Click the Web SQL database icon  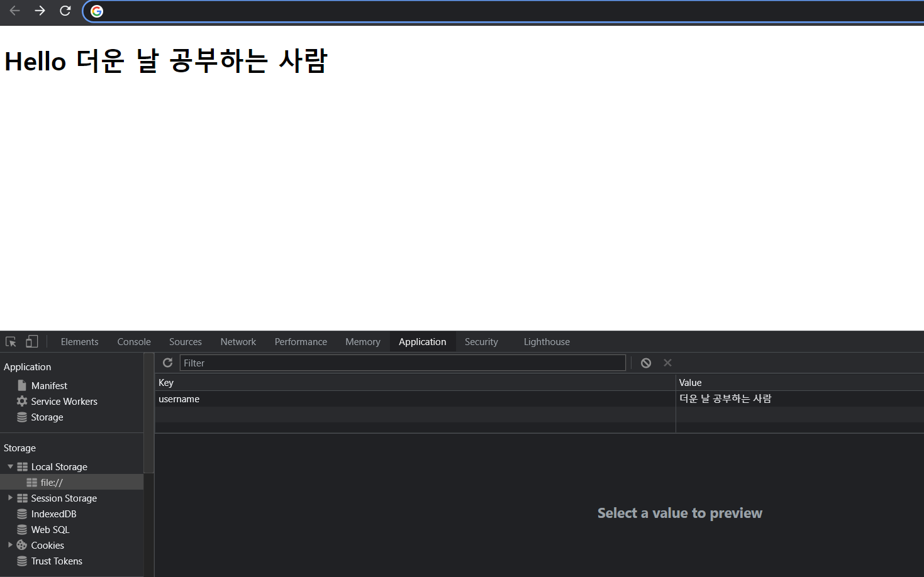[x=22, y=529]
